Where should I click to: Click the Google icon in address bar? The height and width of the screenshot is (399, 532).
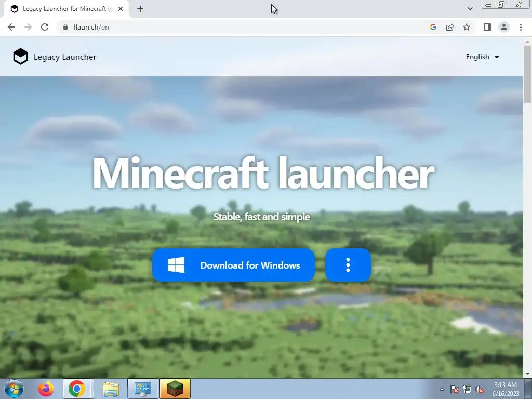click(x=433, y=27)
